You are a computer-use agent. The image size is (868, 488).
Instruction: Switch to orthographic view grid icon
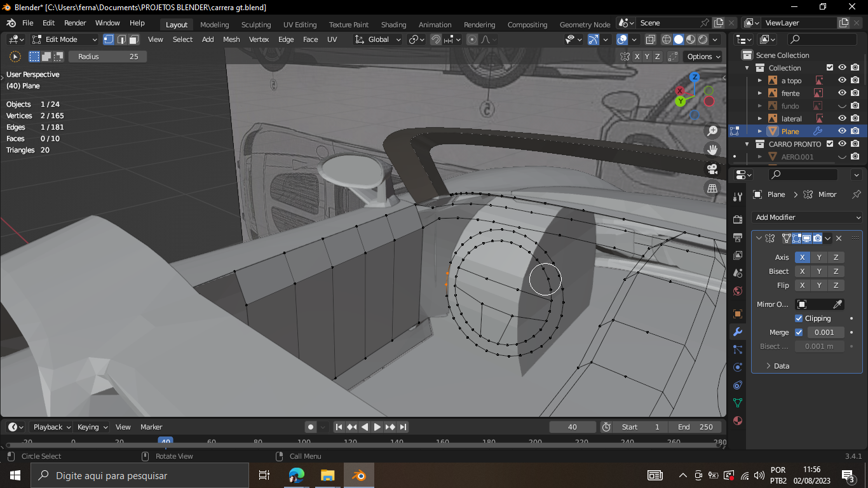[x=712, y=188]
